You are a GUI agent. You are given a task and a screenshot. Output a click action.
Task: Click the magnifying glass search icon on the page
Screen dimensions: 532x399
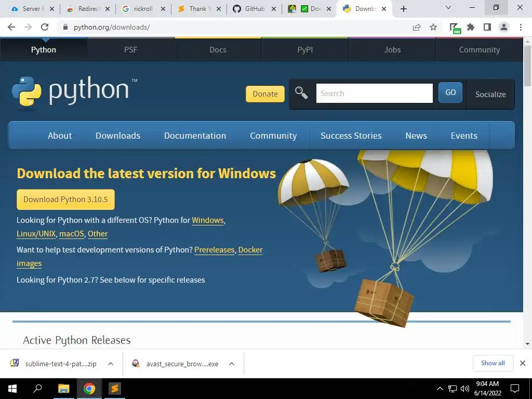(x=301, y=92)
